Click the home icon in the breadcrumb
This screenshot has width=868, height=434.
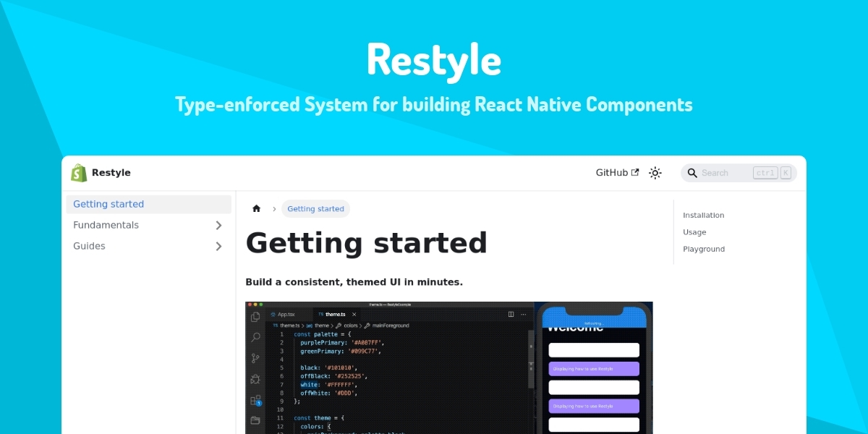click(x=256, y=208)
